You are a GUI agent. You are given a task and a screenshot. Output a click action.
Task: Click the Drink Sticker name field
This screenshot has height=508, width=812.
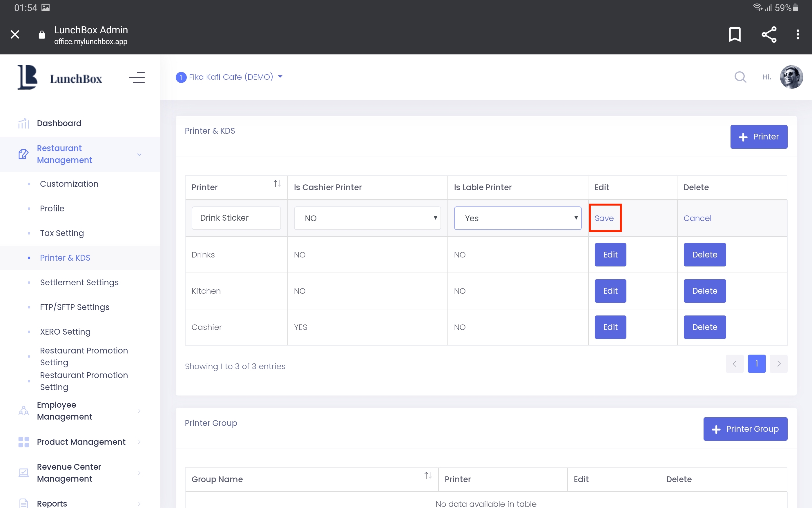(x=236, y=218)
